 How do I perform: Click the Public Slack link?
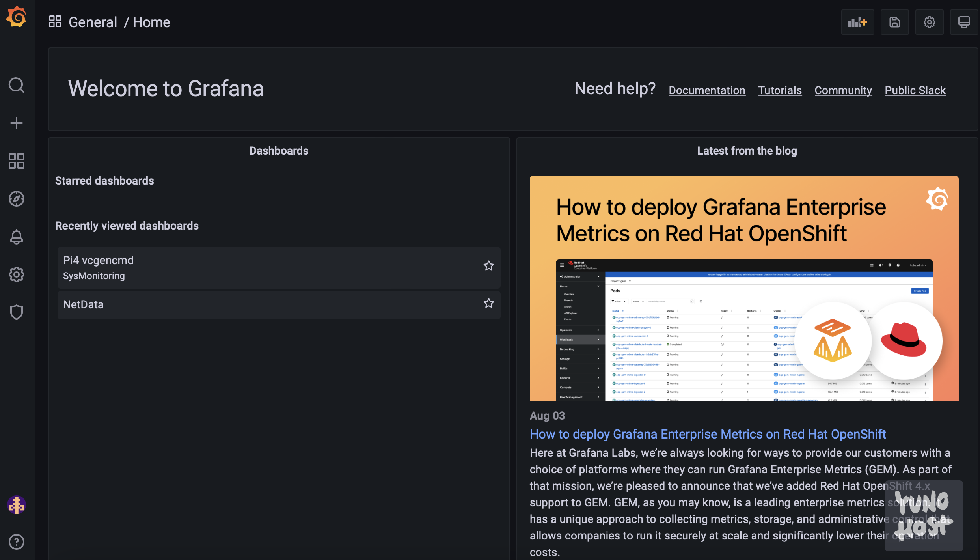point(915,90)
